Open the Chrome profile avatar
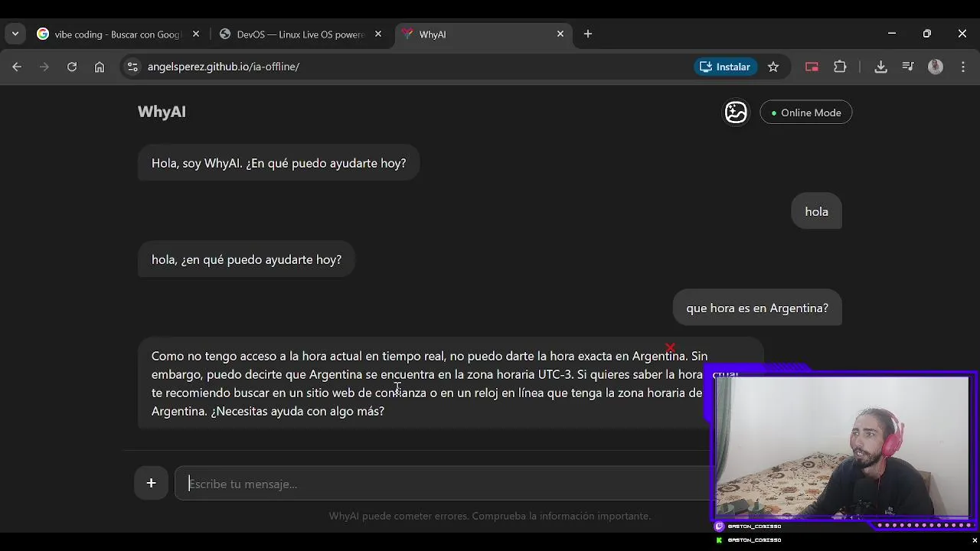 [x=936, y=67]
